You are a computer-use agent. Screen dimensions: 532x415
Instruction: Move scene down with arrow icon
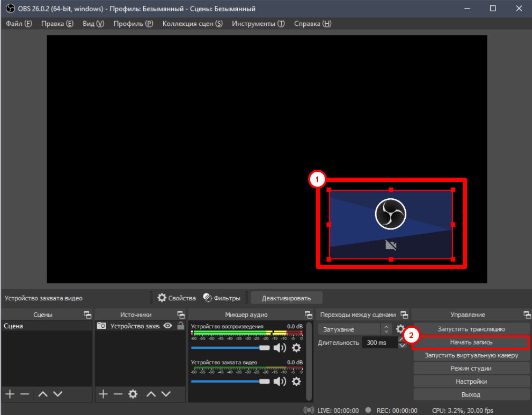[58, 394]
